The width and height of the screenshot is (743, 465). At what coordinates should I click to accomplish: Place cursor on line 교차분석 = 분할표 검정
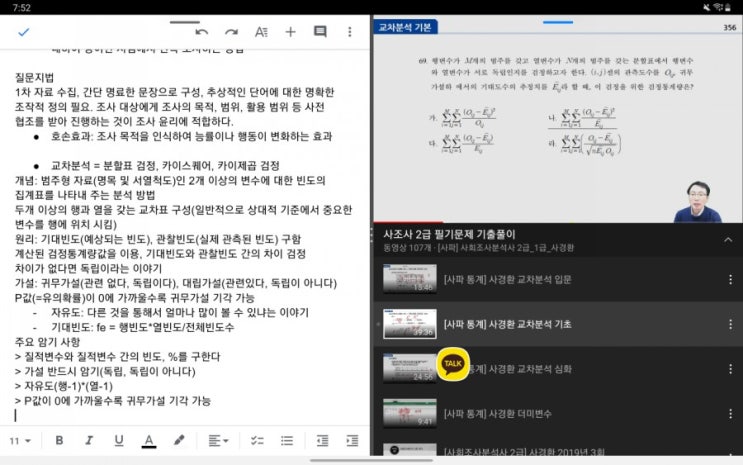tap(165, 166)
